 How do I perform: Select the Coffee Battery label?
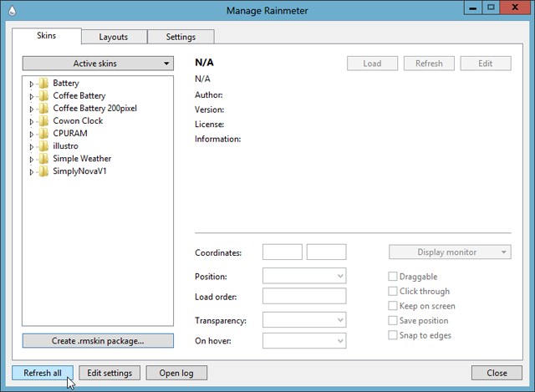pos(79,96)
